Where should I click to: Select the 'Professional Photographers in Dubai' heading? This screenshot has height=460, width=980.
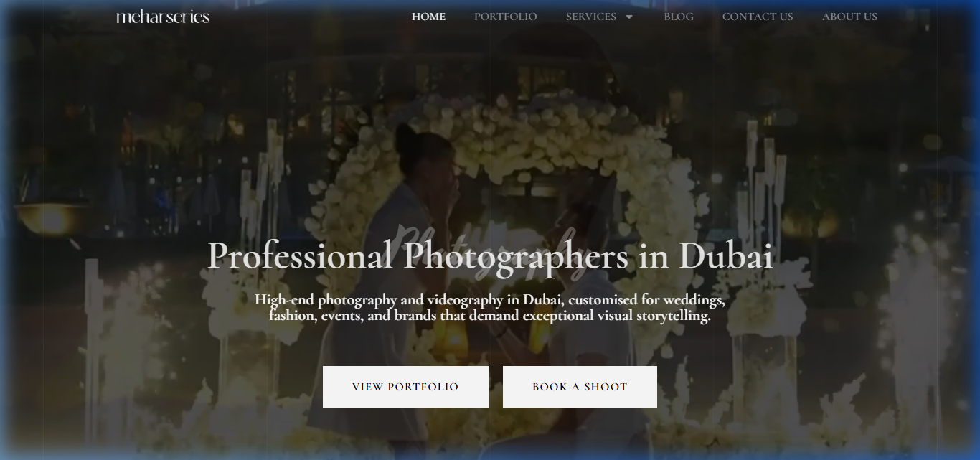click(x=490, y=256)
